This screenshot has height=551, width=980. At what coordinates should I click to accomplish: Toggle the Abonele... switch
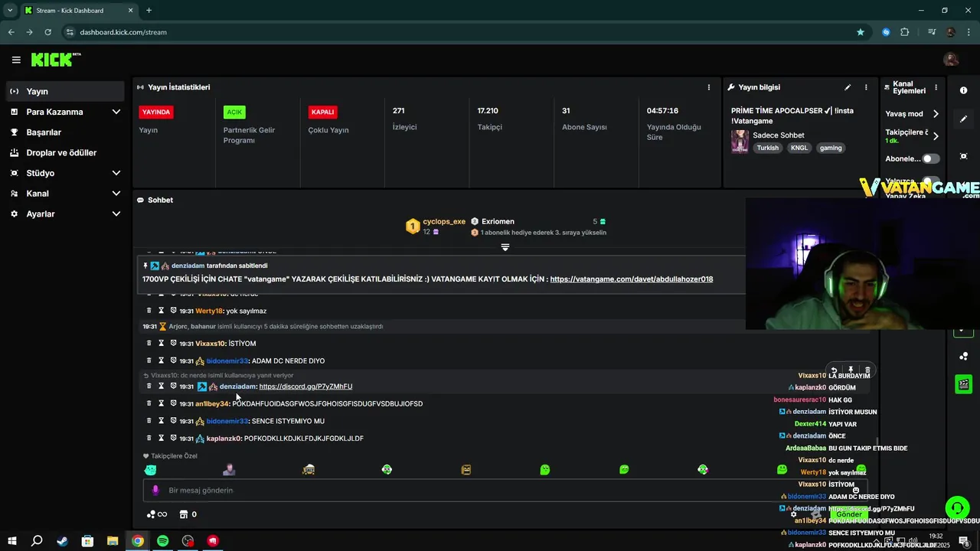[x=930, y=158]
